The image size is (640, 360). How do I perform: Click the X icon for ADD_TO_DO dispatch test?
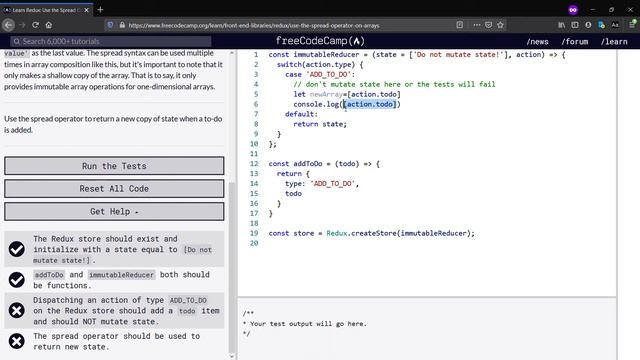[17, 311]
